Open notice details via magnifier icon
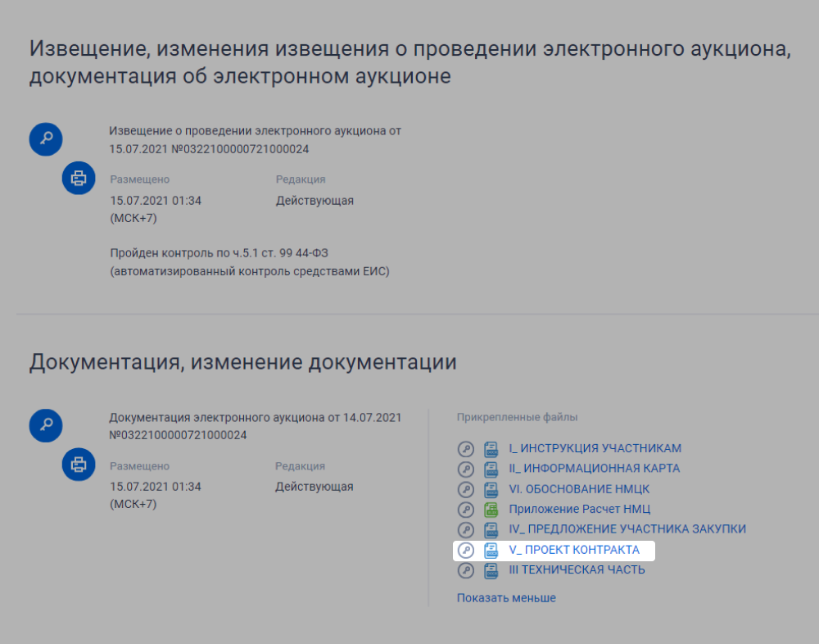819x644 pixels. point(45,138)
